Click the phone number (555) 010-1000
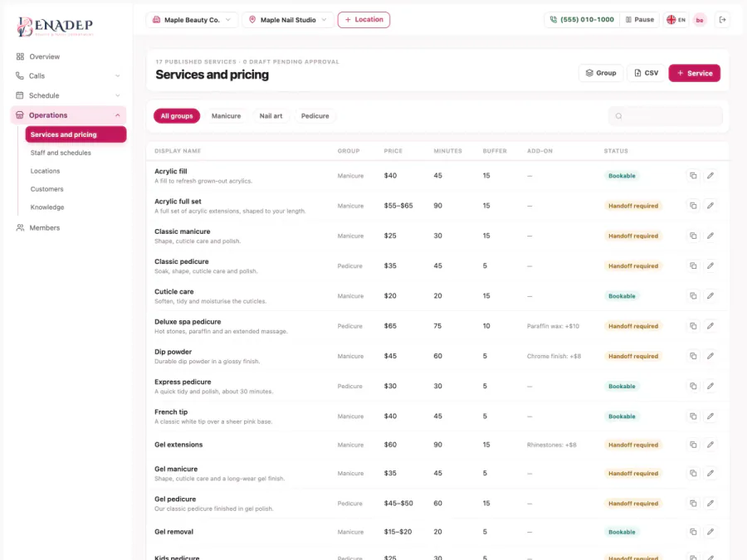Screen dimensions: 747x560 [582, 20]
